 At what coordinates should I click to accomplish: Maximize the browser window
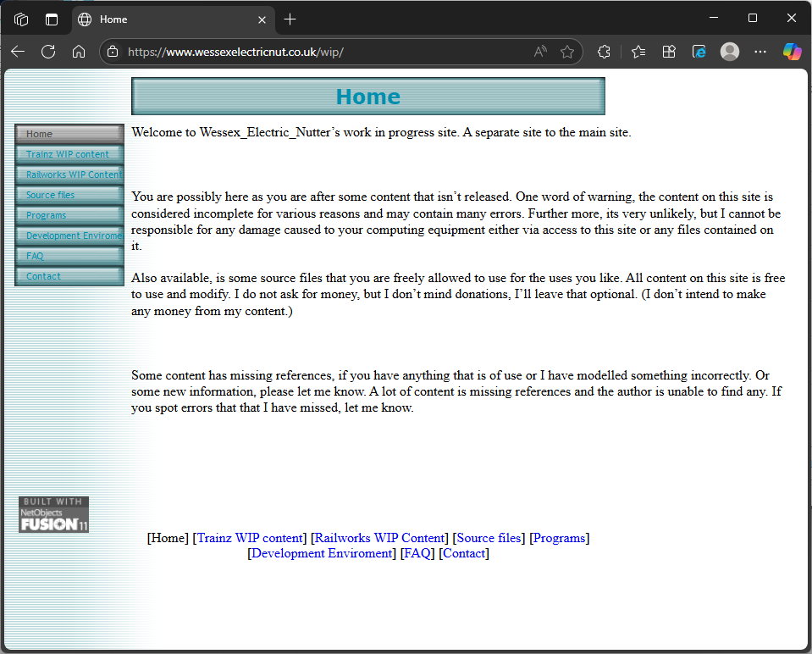click(753, 18)
